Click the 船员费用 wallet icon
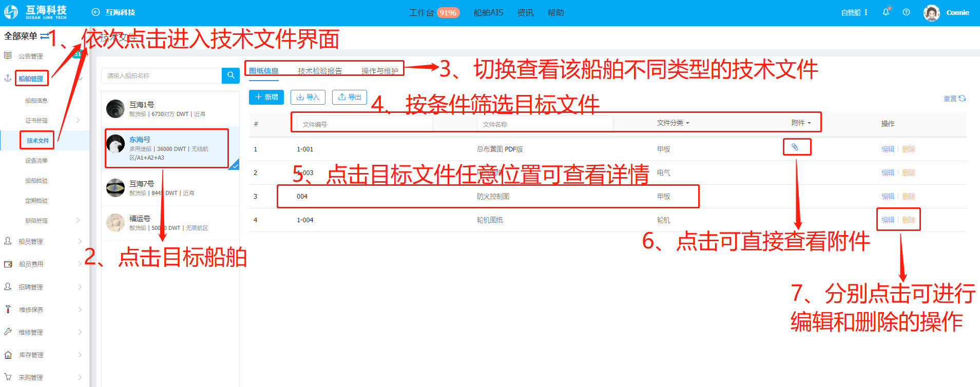The height and width of the screenshot is (387, 980). pos(8,264)
